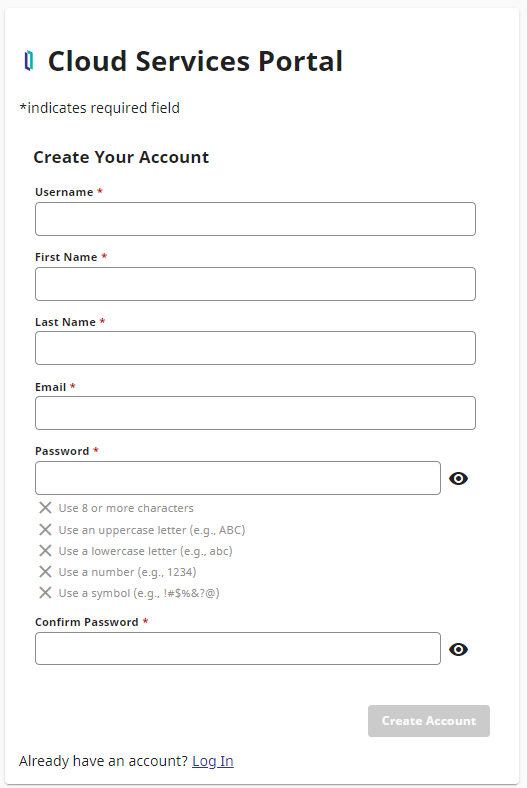527x788 pixels.
Task: Click the X icon beside uppercase letter rule
Action: pyautogui.click(x=45, y=530)
